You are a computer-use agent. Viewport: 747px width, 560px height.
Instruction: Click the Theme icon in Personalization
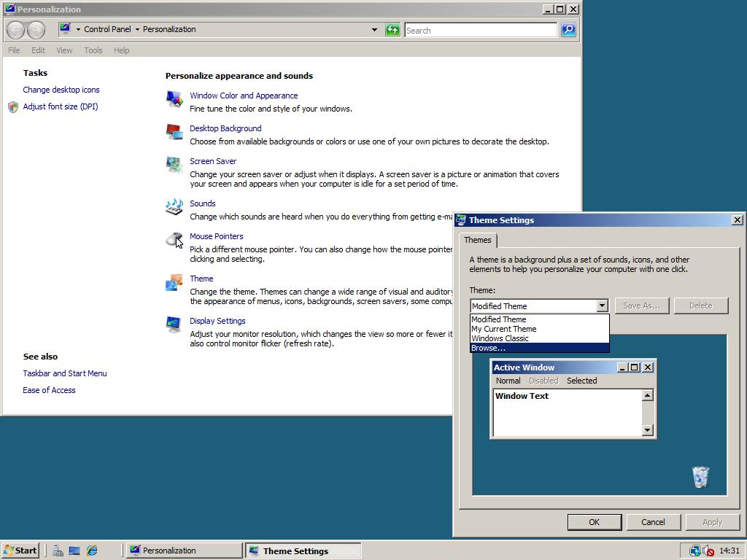(x=174, y=282)
